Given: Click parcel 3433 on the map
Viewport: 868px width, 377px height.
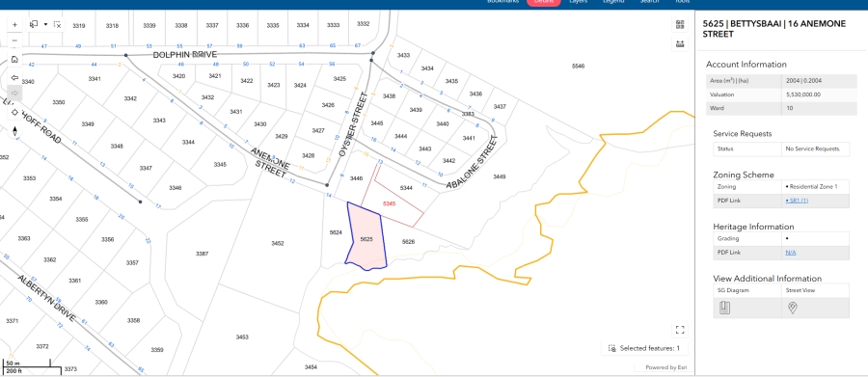Looking at the screenshot, I should (403, 55).
